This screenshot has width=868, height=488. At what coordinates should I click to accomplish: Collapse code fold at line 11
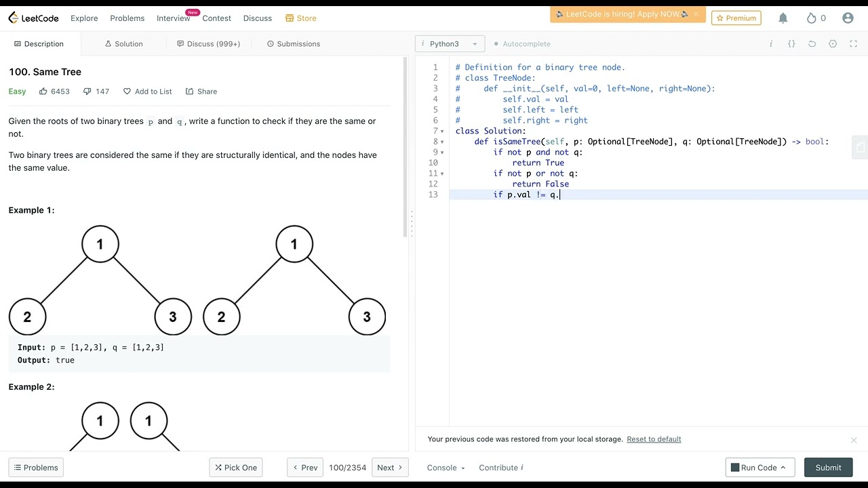pos(442,174)
